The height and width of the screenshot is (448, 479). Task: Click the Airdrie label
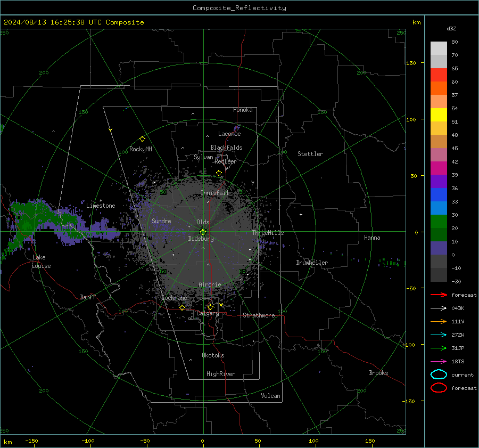point(210,284)
